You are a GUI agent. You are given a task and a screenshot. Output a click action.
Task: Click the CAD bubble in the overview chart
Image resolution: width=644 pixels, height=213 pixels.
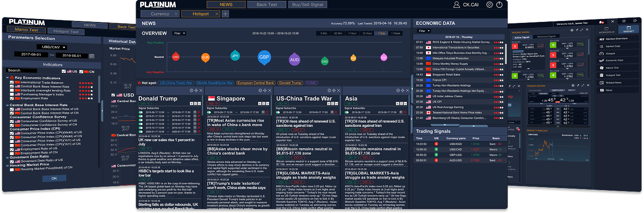[325, 61]
